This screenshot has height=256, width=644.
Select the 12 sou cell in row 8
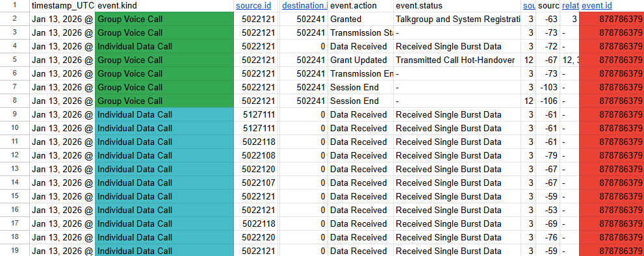[528, 101]
